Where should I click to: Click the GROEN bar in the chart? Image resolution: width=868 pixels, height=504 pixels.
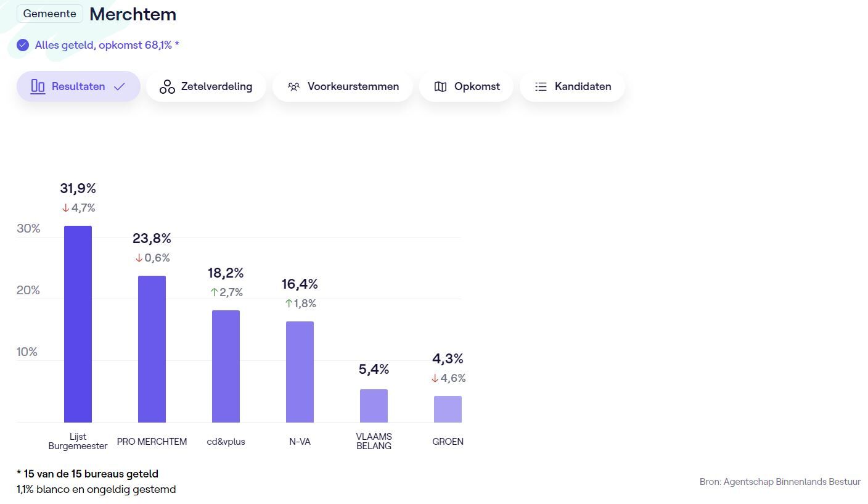click(448, 409)
